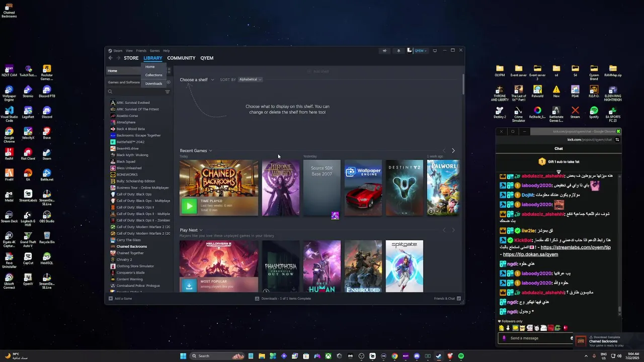Viewport: 644px width, 362px height.
Task: Open streamlabs.com tip link in chat
Action: (x=576, y=247)
